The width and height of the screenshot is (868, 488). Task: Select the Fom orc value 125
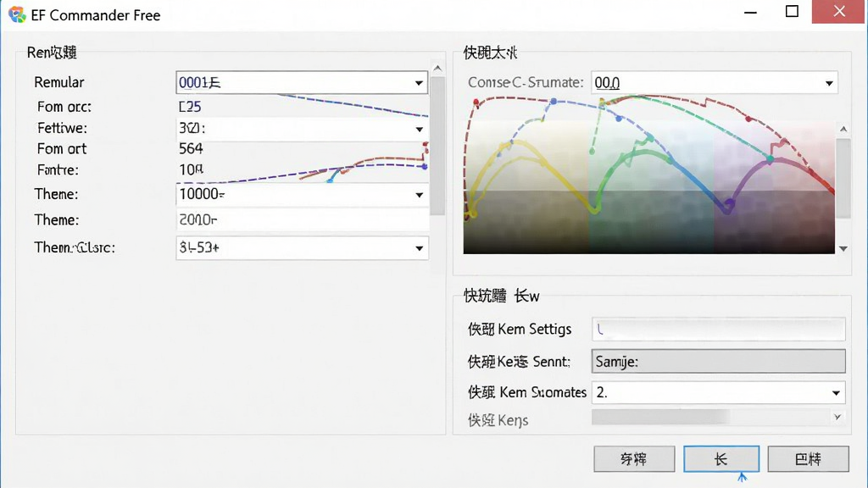(x=190, y=107)
